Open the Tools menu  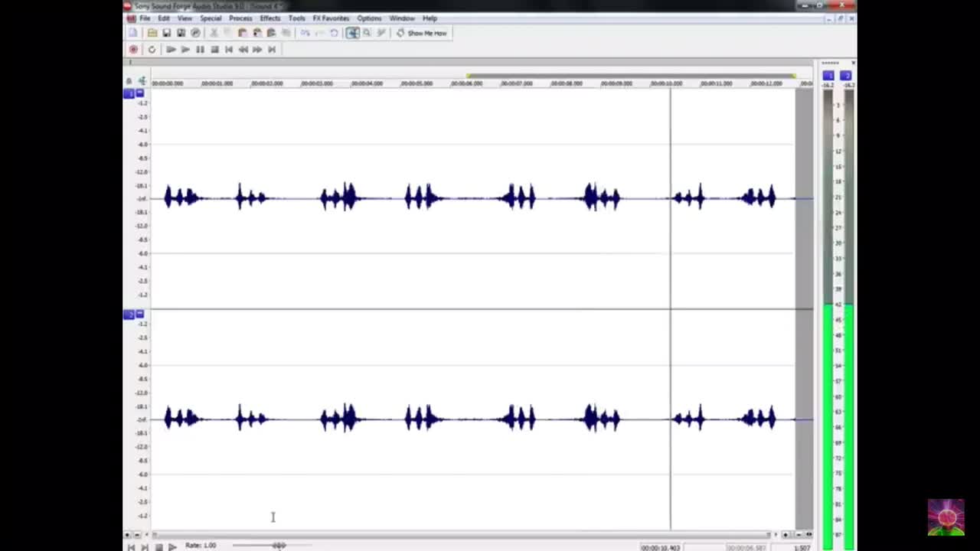296,18
